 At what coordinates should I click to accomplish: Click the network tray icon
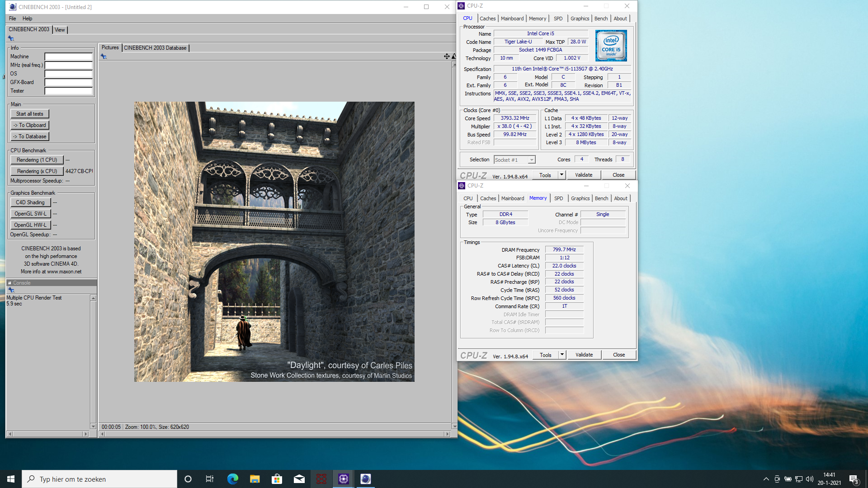click(799, 479)
